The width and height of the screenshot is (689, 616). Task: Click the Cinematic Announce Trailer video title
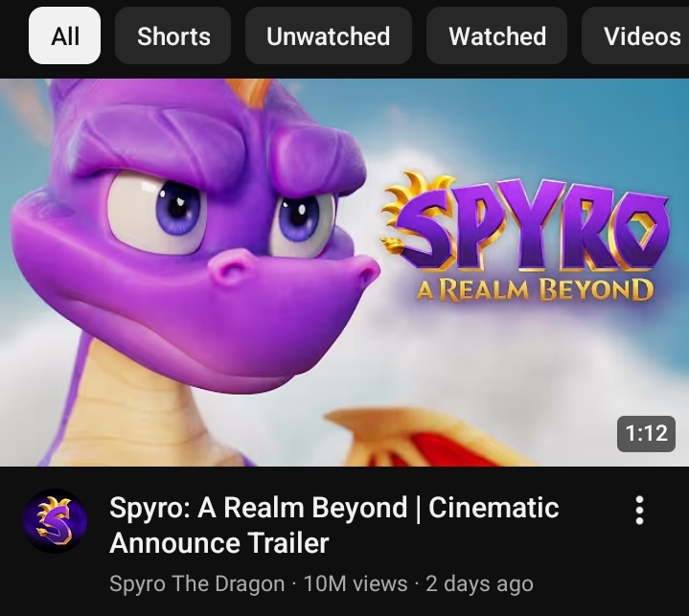[333, 525]
